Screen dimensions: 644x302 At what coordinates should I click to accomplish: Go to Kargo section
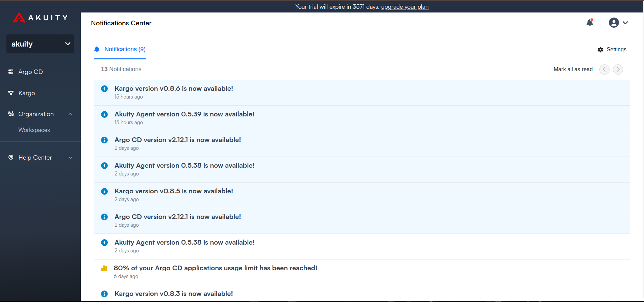tap(27, 93)
